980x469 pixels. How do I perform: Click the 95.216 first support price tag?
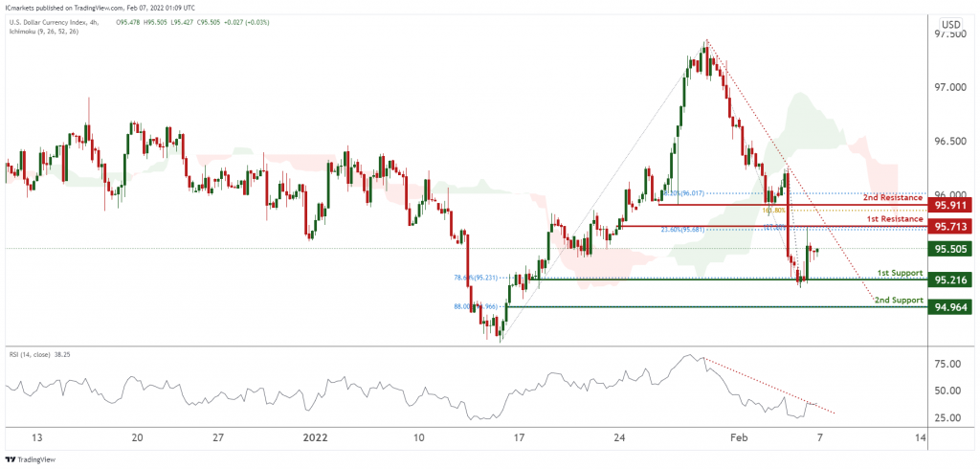950,280
